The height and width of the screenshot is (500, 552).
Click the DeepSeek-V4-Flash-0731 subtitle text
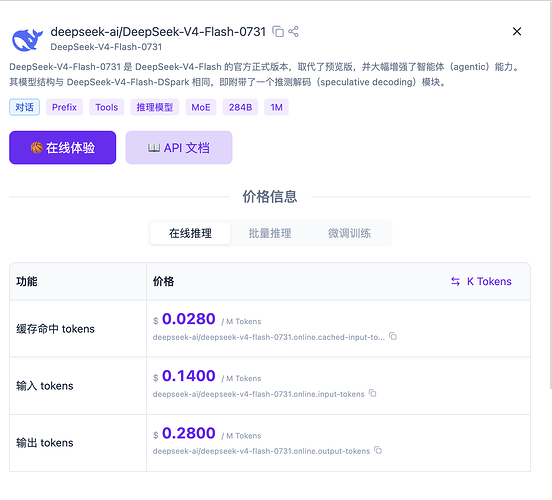tap(106, 47)
